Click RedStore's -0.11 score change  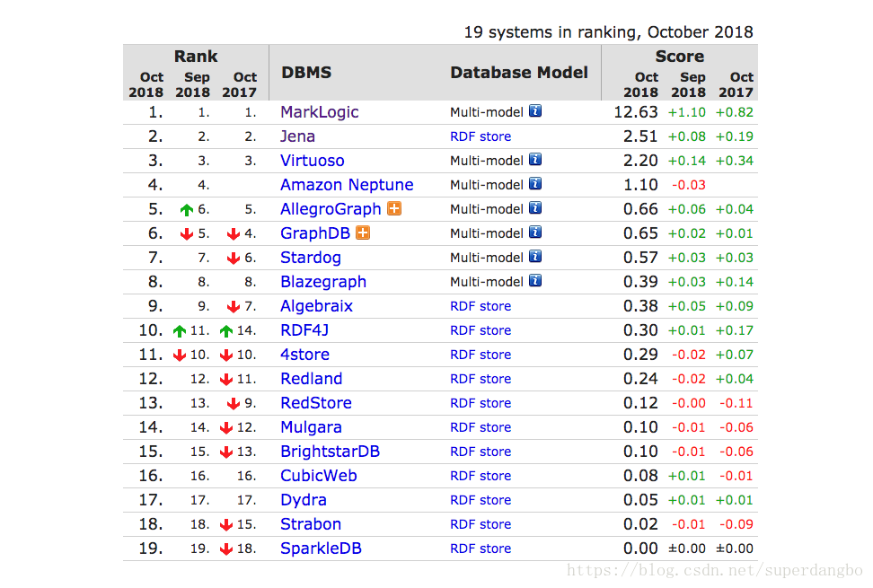(x=736, y=403)
